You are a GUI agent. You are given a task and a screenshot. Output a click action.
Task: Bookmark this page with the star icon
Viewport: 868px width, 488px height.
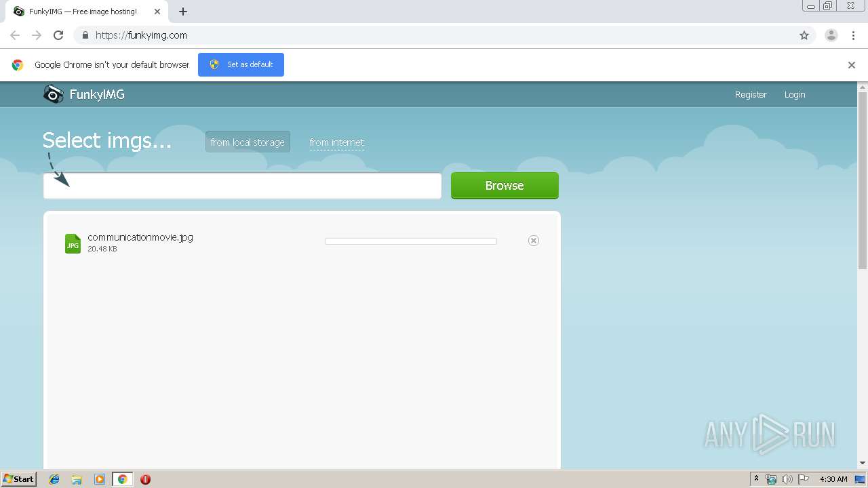point(804,35)
